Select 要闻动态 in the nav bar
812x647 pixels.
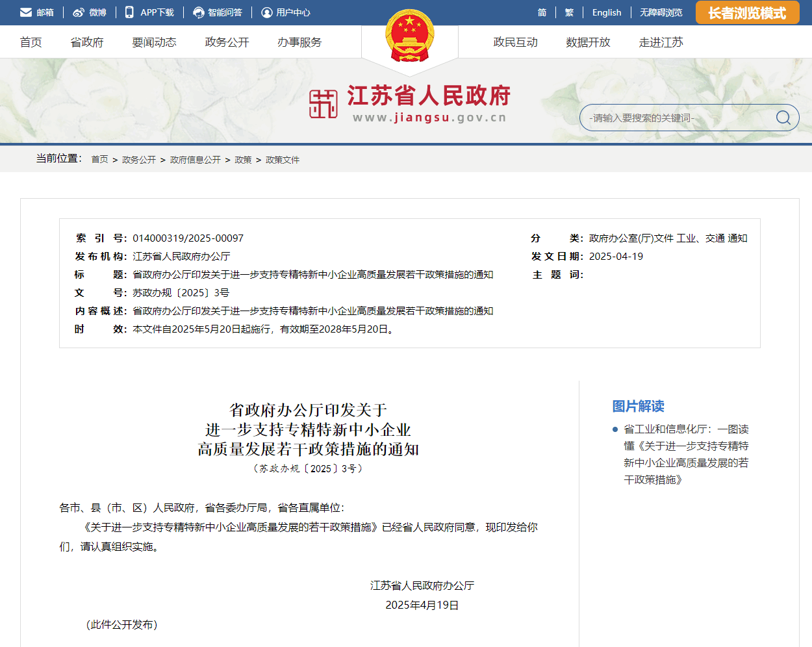[x=154, y=42]
